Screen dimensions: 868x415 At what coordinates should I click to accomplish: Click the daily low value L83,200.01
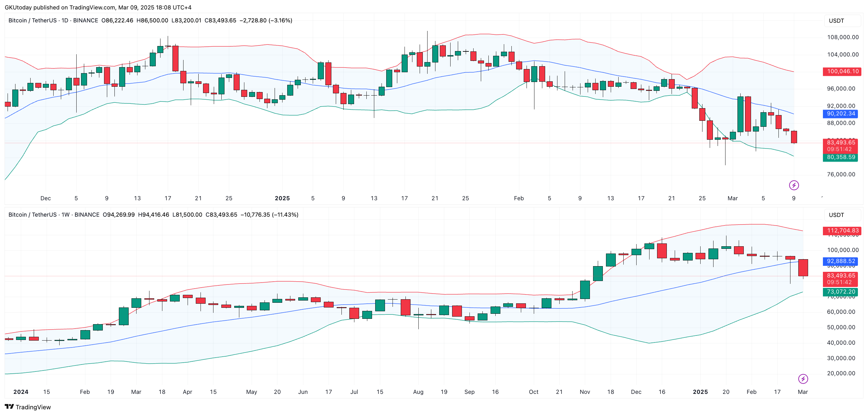tap(186, 20)
